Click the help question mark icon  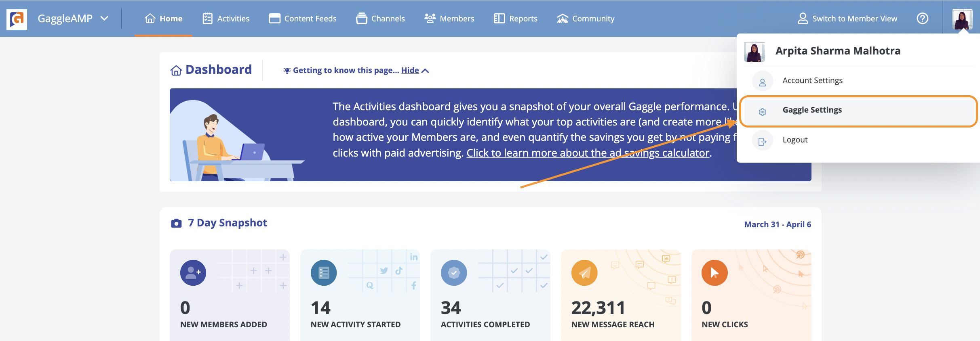coord(923,18)
